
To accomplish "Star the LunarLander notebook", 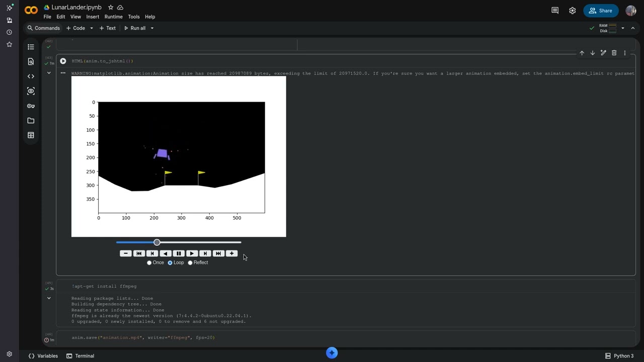I will [111, 8].
